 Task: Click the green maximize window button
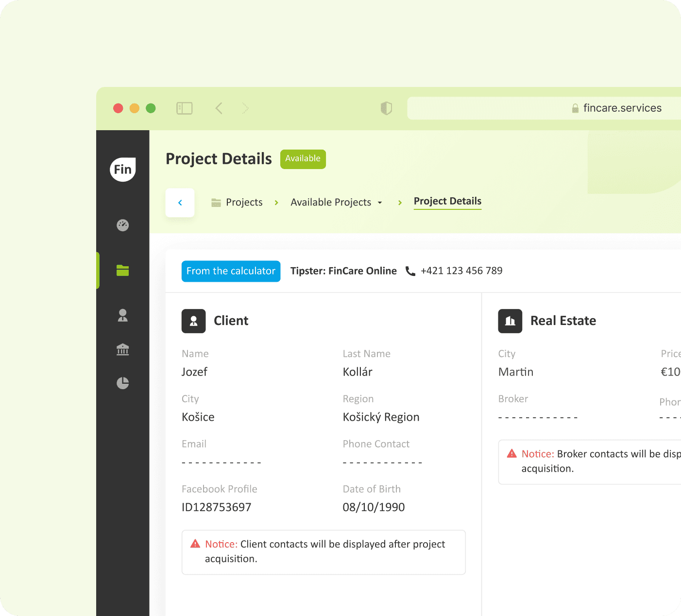click(151, 108)
